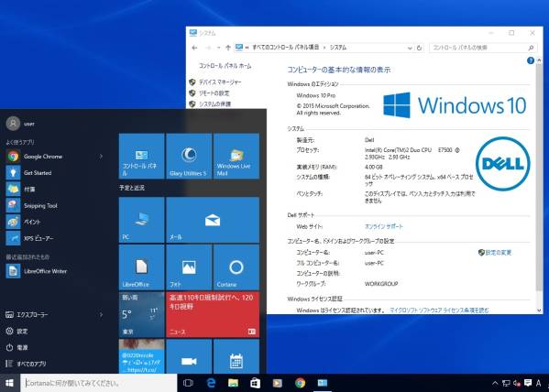Image resolution: width=549 pixels, height=392 pixels.
Task: Show すべてのアプリ all apps list
Action: coord(26,364)
